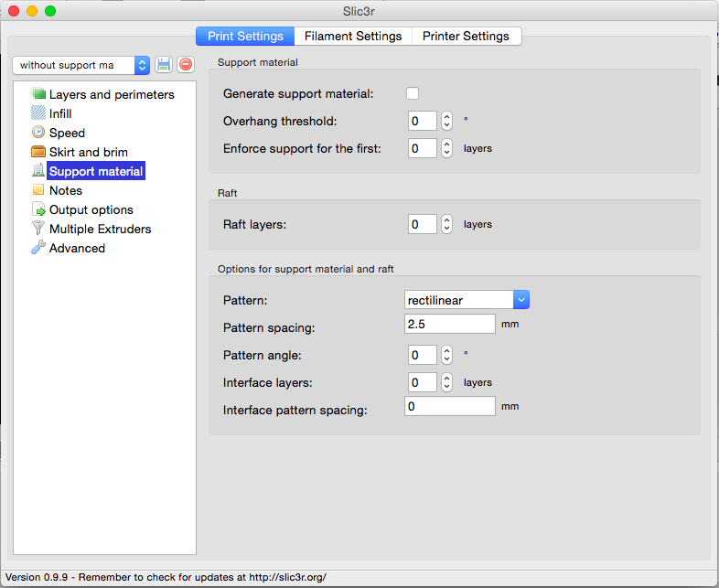The image size is (719, 588).
Task: Minimize the Slic3r window with yellow button
Action: coord(32,11)
